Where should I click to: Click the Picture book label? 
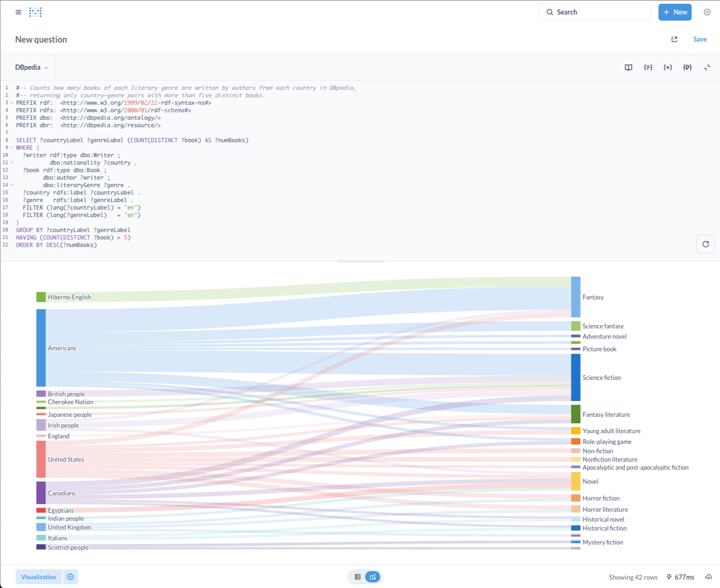[599, 349]
